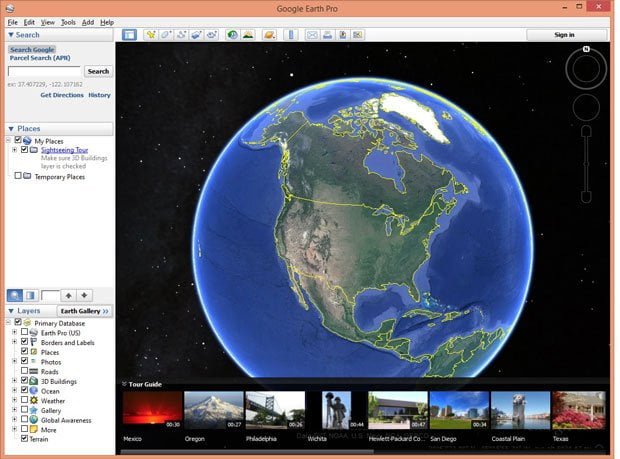This screenshot has width=620, height=459.
Task: Move selected place down arrow
Action: (x=84, y=295)
